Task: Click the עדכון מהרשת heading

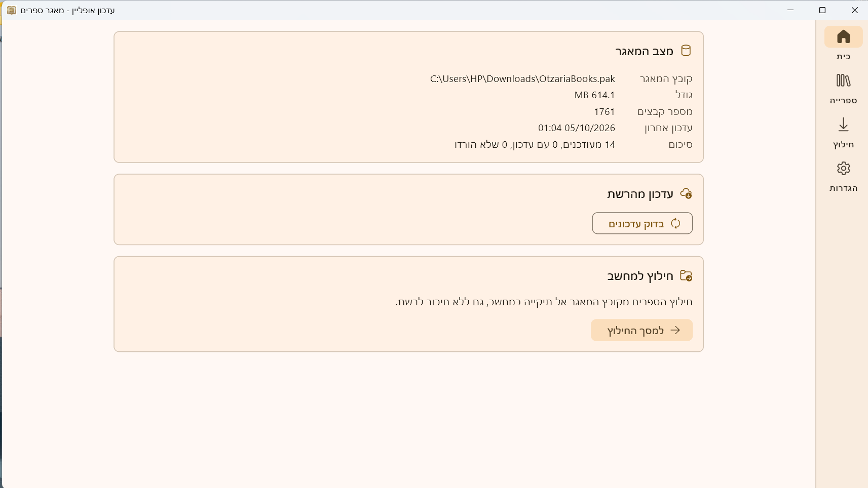Action: pos(640,194)
